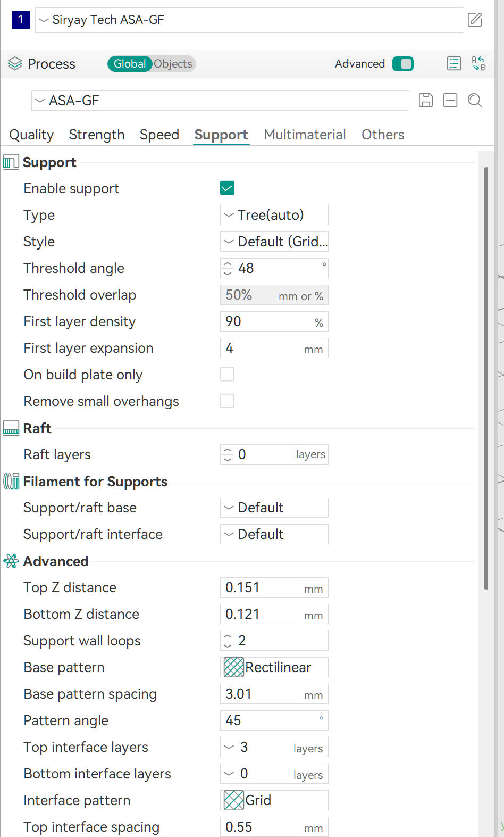Click the search settings magnifier icon

click(x=475, y=100)
